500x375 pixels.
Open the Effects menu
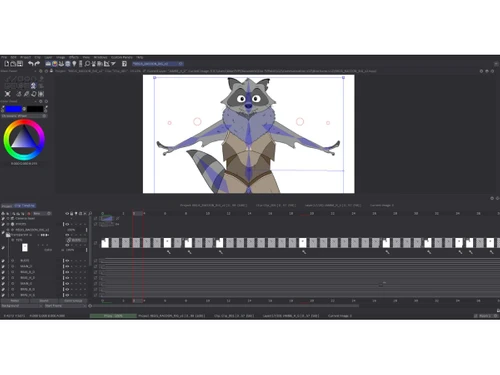pyautogui.click(x=74, y=57)
